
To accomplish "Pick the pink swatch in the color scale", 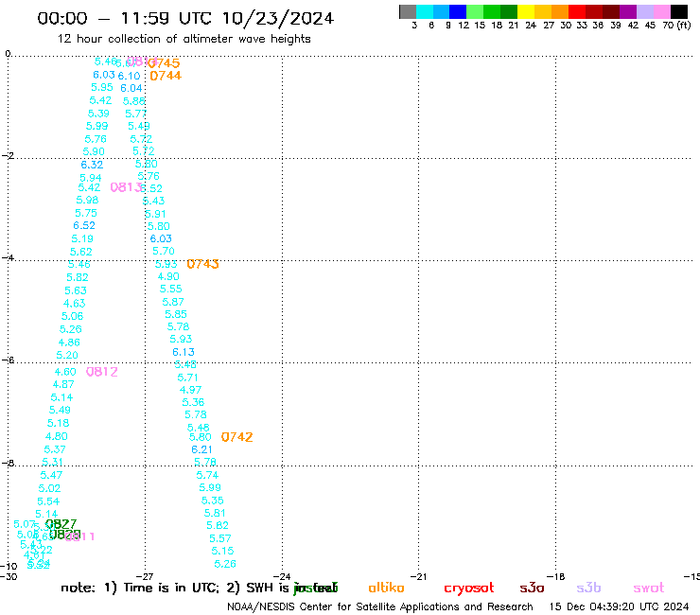I will click(x=661, y=11).
